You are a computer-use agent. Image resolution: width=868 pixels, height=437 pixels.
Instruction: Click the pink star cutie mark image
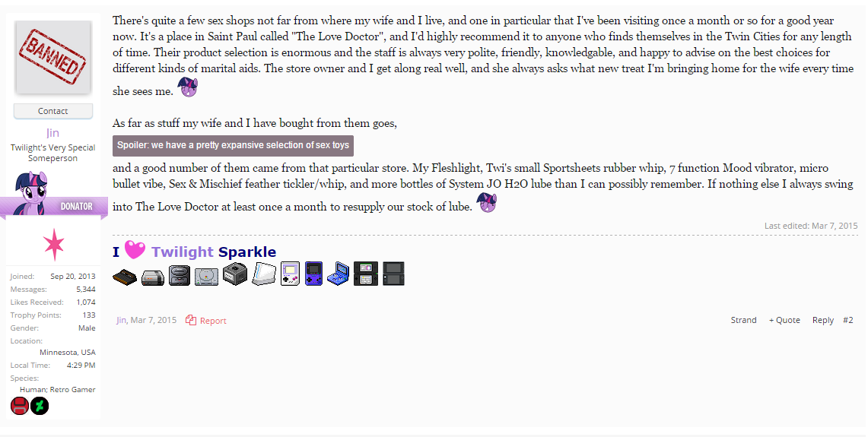click(x=54, y=244)
